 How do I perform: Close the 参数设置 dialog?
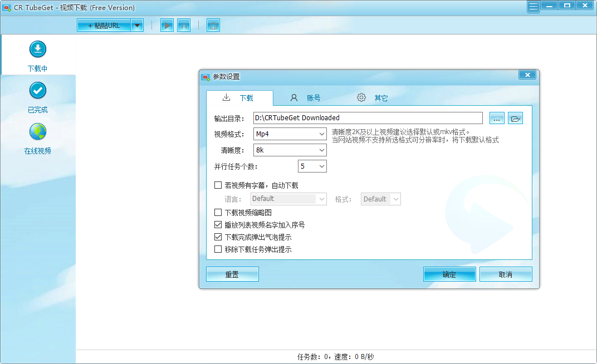pos(527,75)
